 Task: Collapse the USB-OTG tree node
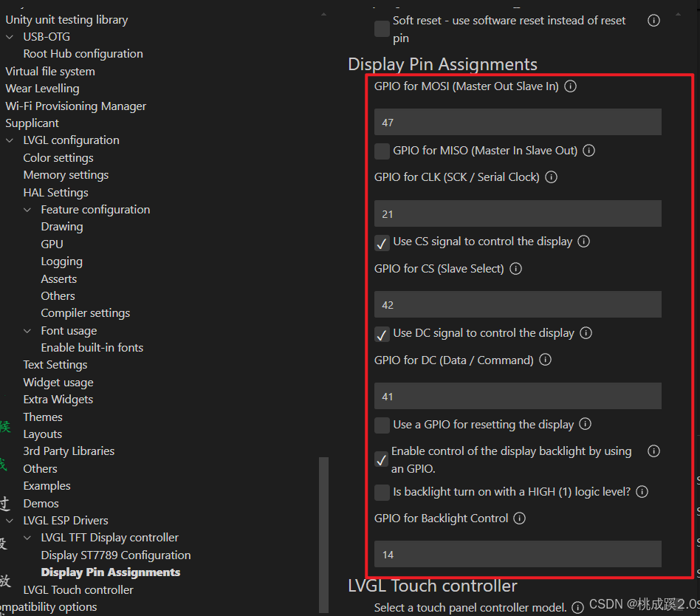pos(10,37)
